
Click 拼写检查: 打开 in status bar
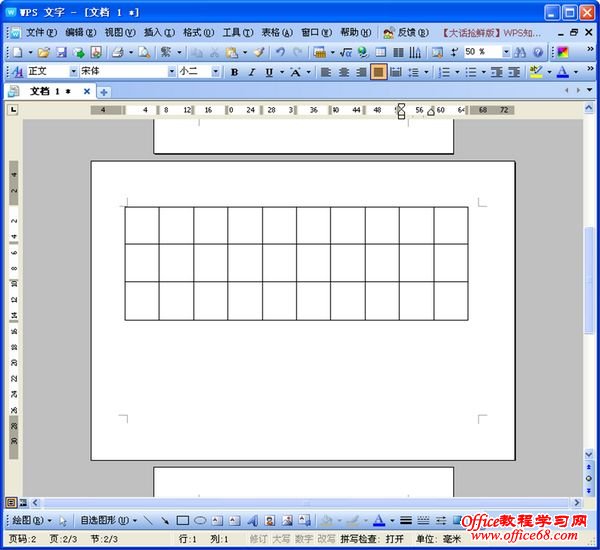(x=372, y=539)
